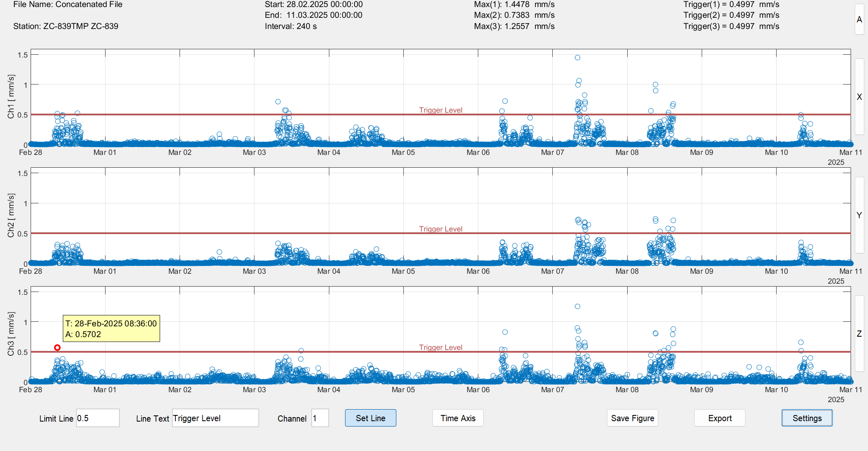The image size is (868, 451).
Task: Click the yellow data tip box
Action: (x=111, y=328)
